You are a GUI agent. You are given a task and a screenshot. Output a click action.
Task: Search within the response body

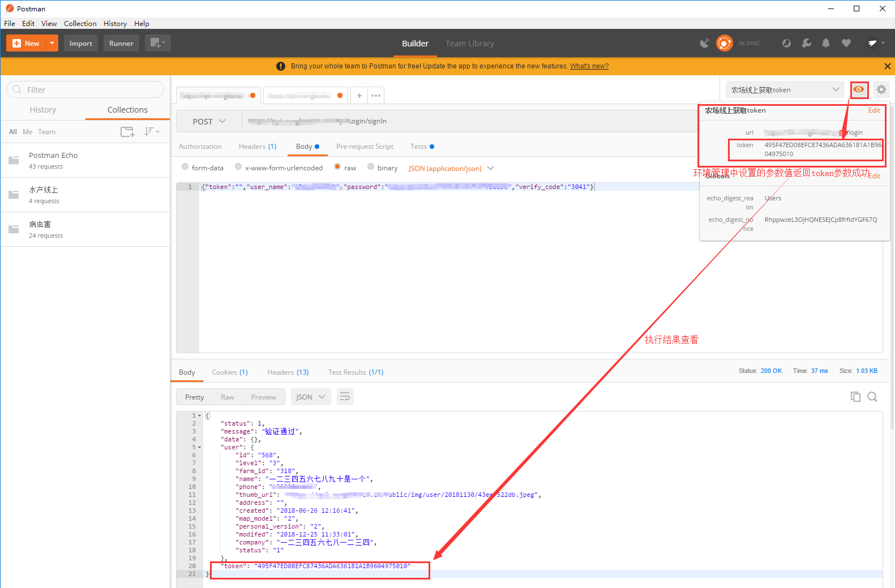point(872,397)
